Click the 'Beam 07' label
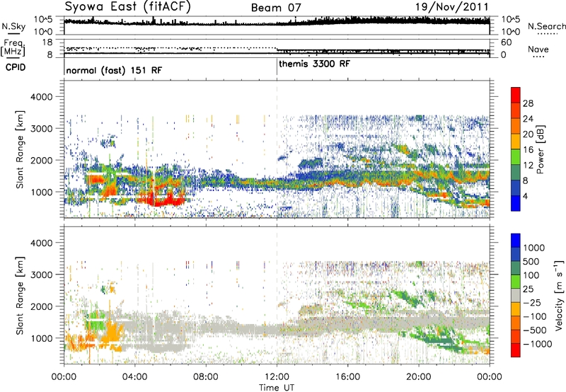The width and height of the screenshot is (566, 392). point(276,8)
